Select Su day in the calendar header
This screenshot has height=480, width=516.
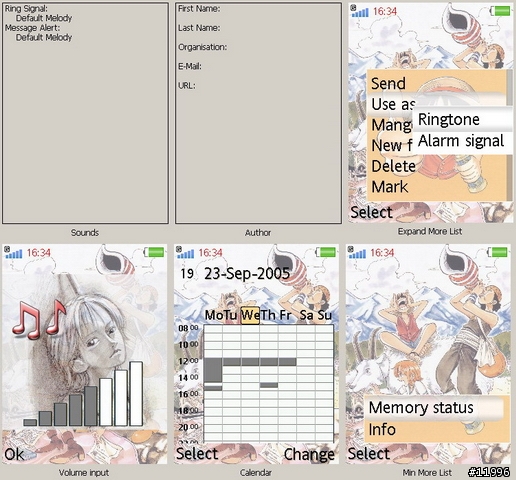coord(324,315)
